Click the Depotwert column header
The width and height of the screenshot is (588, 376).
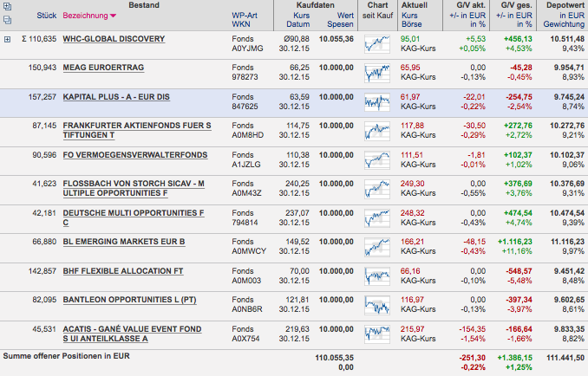click(565, 5)
